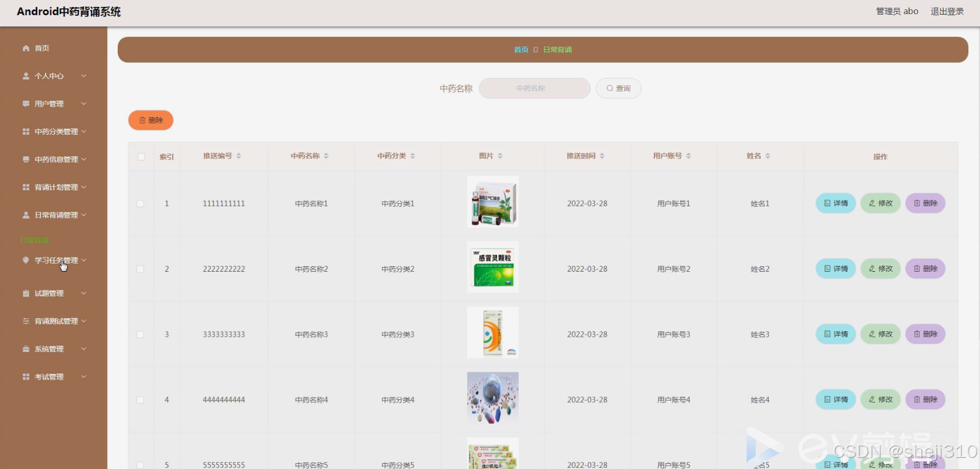The image size is (980, 469).
Task: Click the 中药信息管理 sidebar icon
Action: 26,159
